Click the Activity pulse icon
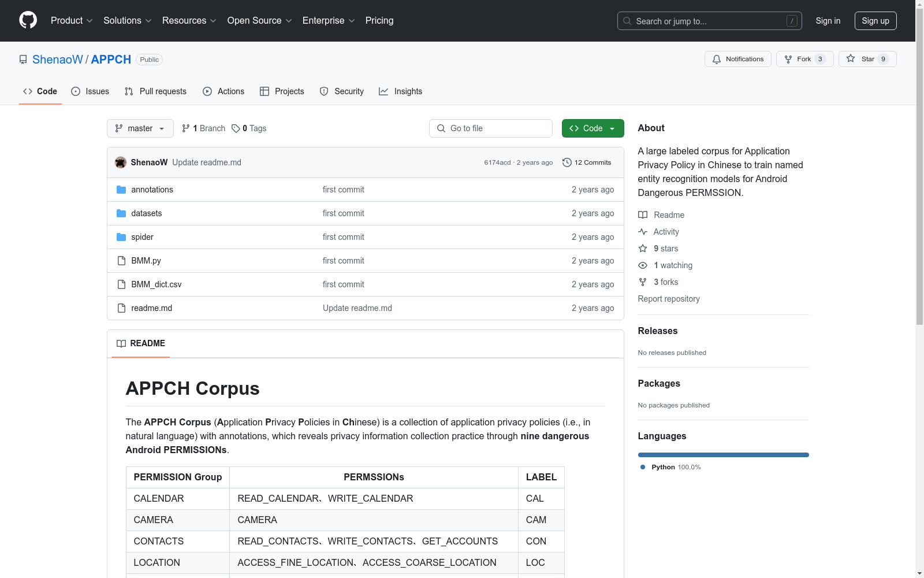This screenshot has width=924, height=578. point(643,232)
